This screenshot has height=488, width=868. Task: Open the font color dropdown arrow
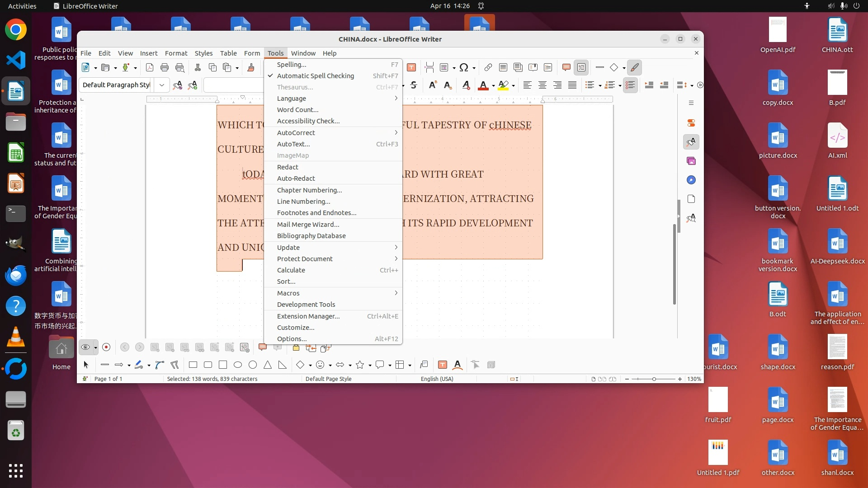[x=493, y=85]
